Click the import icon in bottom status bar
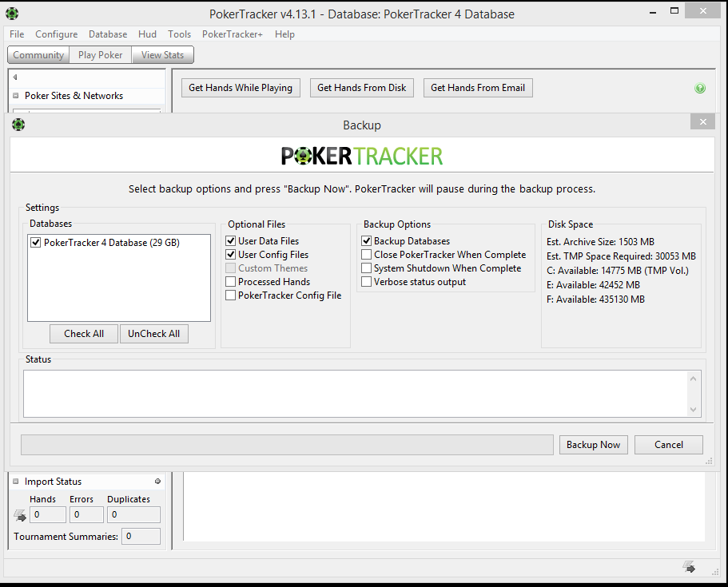 click(x=689, y=566)
